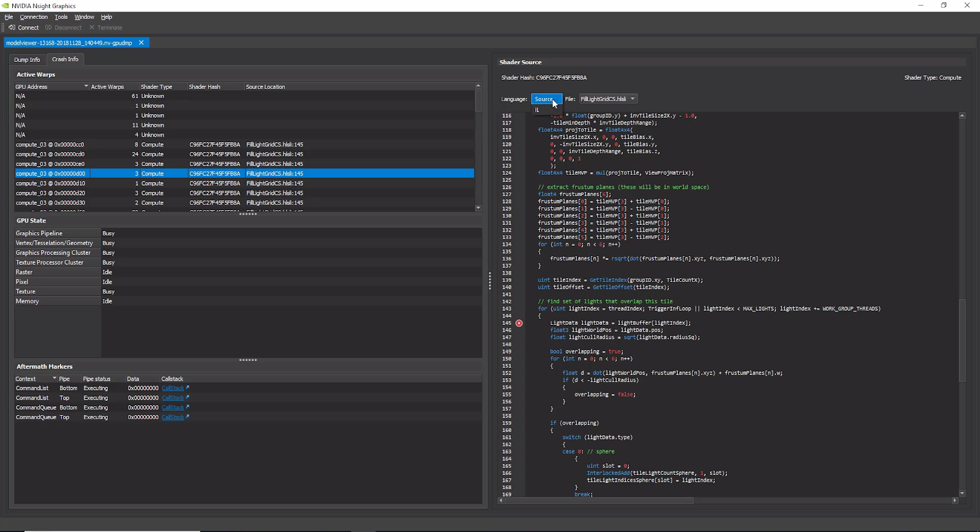Open CallStack link for CommandList Bottom
Image resolution: width=980 pixels, height=532 pixels.
tap(173, 388)
